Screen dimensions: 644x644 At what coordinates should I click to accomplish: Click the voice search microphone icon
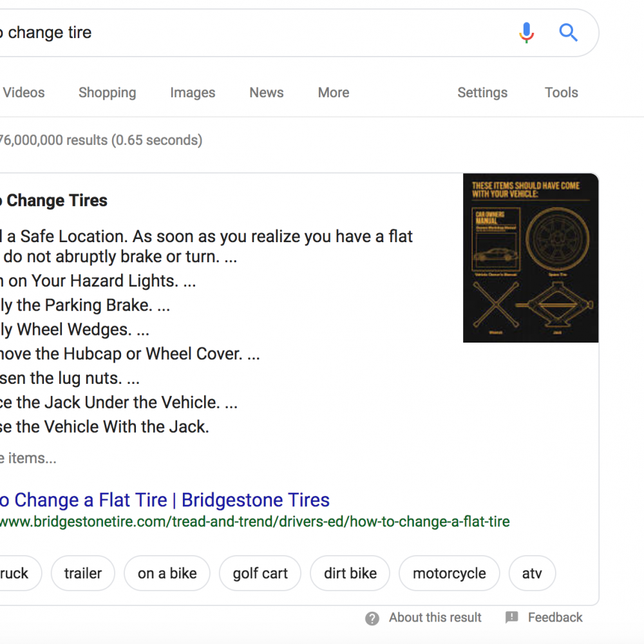pyautogui.click(x=526, y=32)
